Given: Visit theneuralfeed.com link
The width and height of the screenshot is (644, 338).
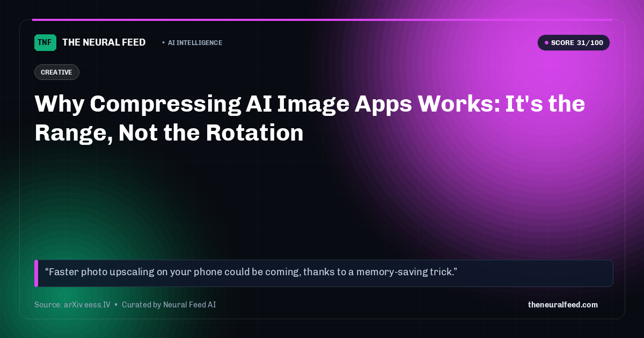Looking at the screenshot, I should pyautogui.click(x=563, y=305).
